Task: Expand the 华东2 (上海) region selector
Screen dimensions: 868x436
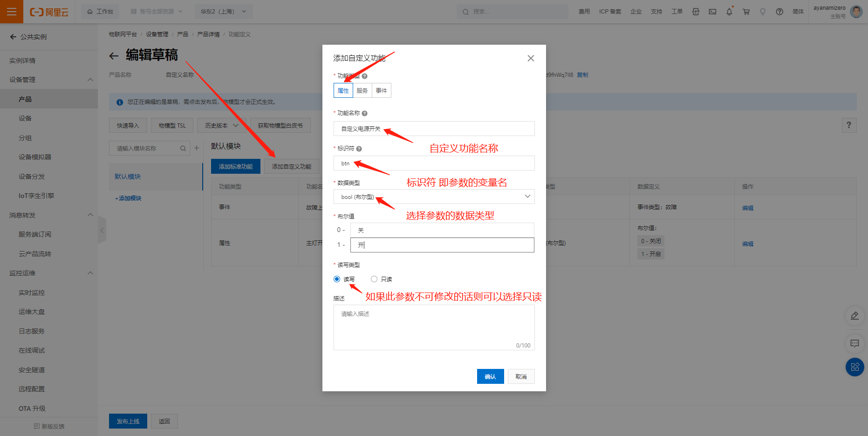Action: point(223,12)
